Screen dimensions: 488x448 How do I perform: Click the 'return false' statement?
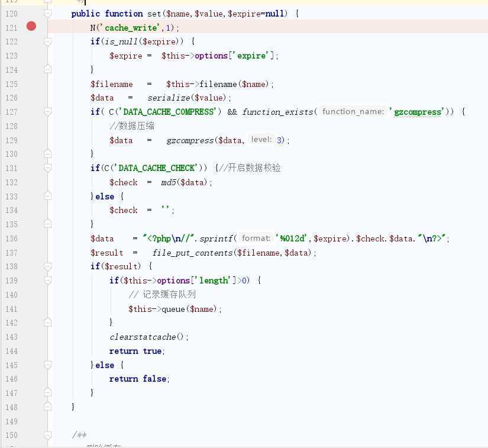pos(139,379)
